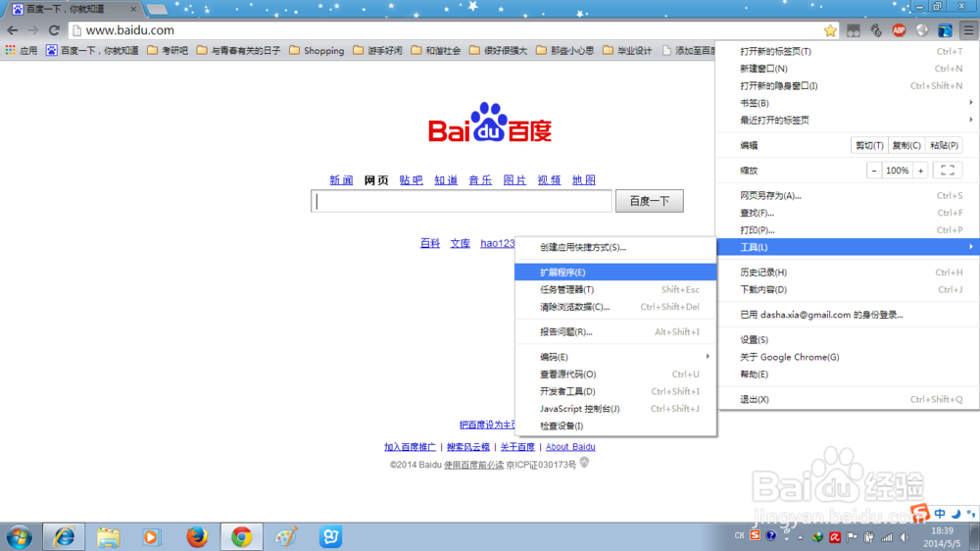Click the 粘贴(P) paste button
Screen dimensions: 980x551
pyautogui.click(x=944, y=145)
